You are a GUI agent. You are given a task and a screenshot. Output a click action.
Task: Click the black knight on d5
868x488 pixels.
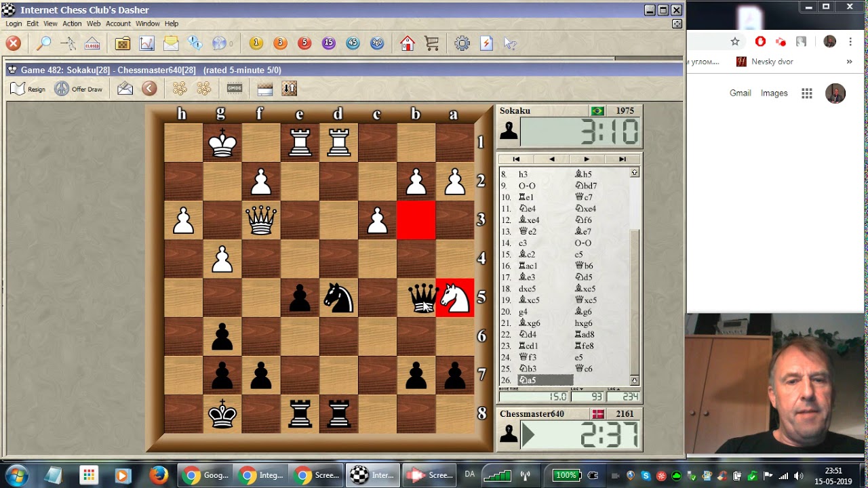pyautogui.click(x=338, y=298)
